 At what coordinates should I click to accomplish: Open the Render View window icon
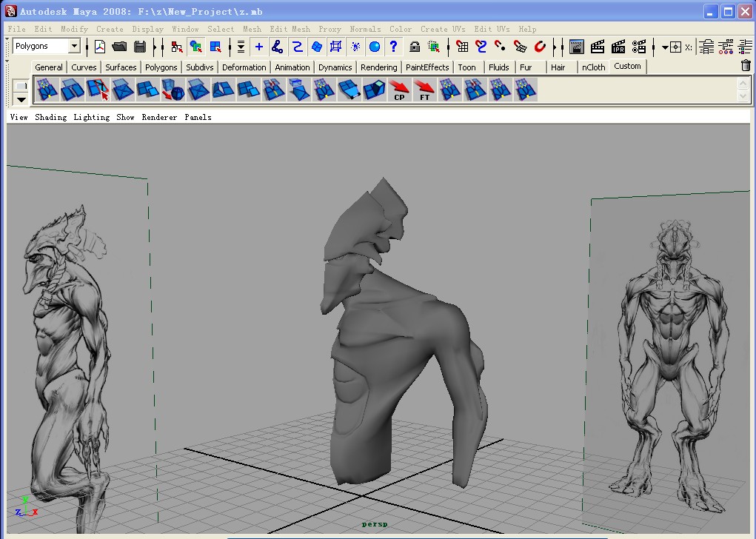576,47
